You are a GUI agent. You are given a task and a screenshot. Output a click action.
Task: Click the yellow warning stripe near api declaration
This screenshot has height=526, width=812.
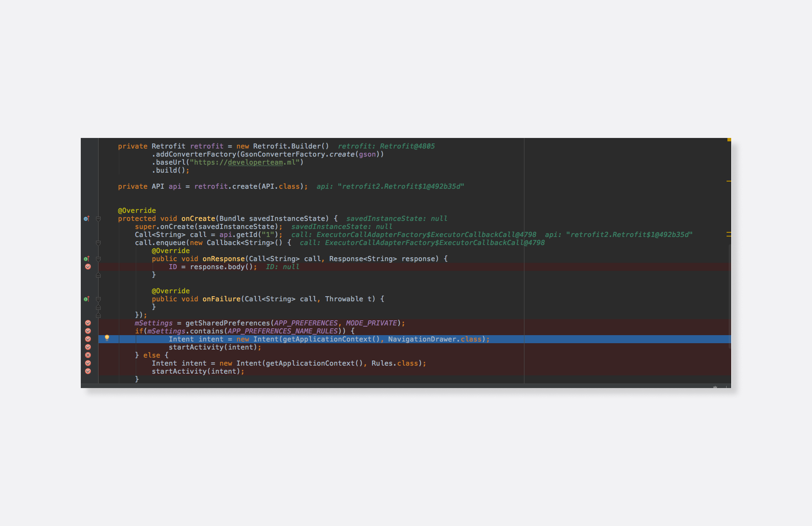(729, 181)
